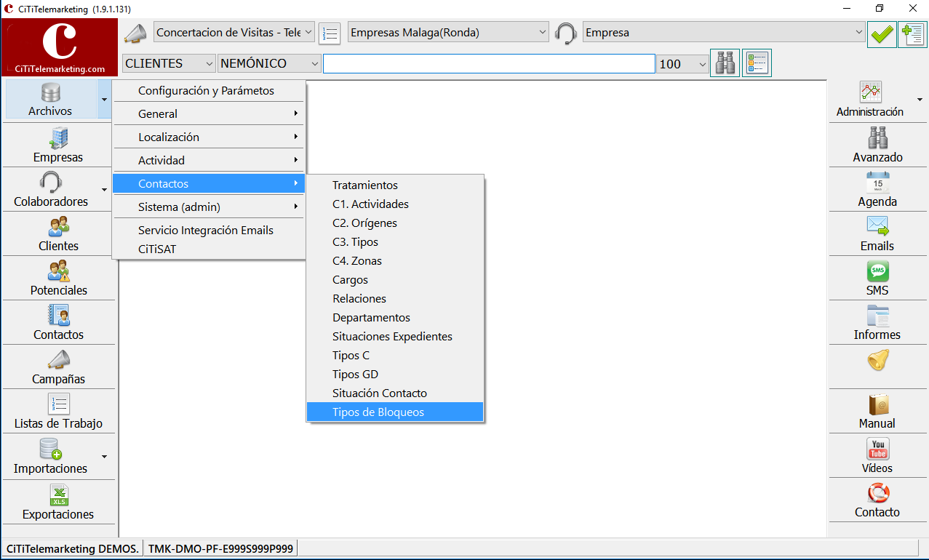The image size is (929, 560).
Task: Open the Vídeos YouTube icon
Action: 877,449
